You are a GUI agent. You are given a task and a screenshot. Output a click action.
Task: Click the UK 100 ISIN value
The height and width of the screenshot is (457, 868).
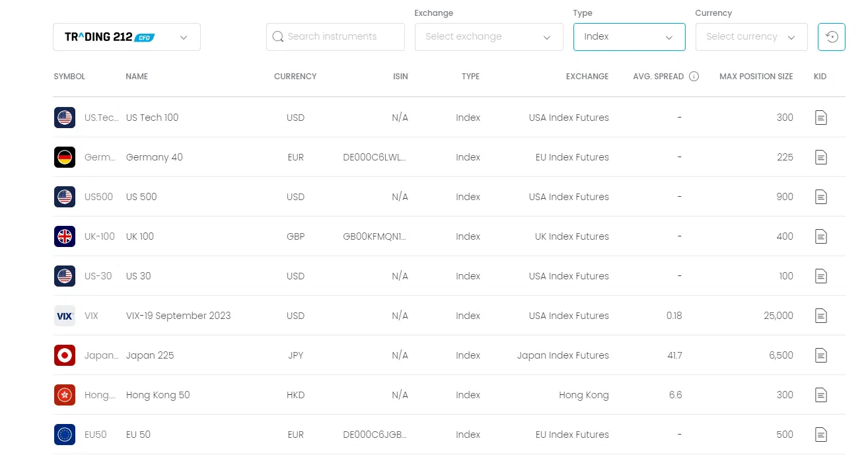pos(375,236)
